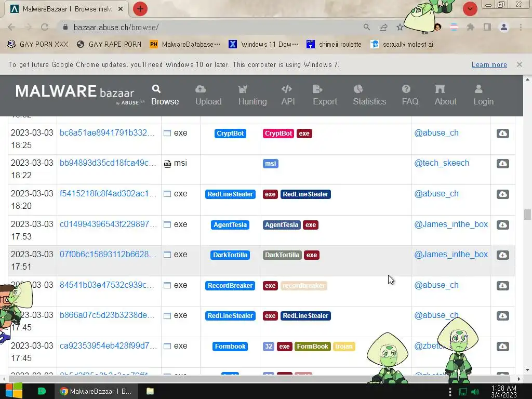Open the About page

pyautogui.click(x=445, y=96)
